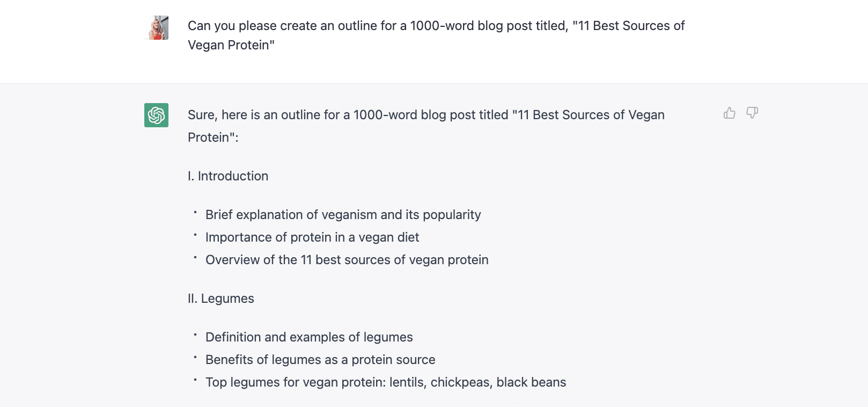Click the 'I. Introduction' heading
Viewport: 868px width, 407px height.
(x=227, y=176)
